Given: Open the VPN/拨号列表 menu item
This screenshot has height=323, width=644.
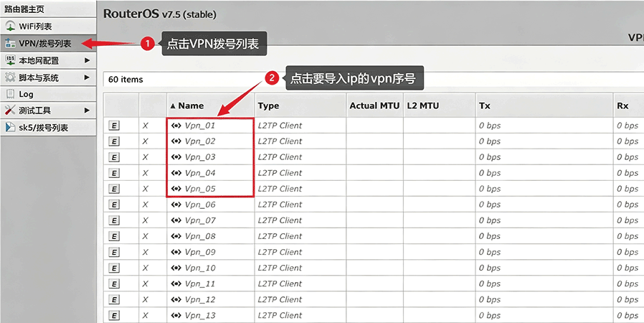Looking at the screenshot, I should click(x=48, y=43).
